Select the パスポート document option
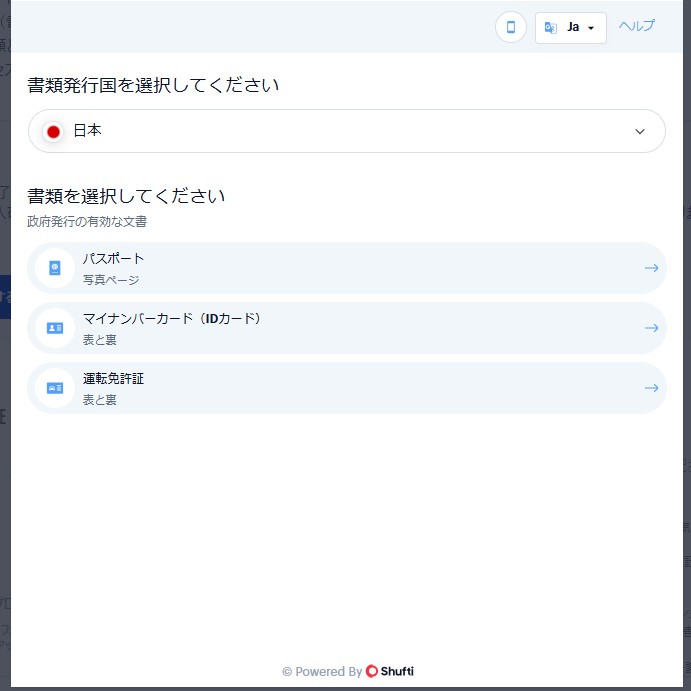The width and height of the screenshot is (691, 691). coord(346,268)
